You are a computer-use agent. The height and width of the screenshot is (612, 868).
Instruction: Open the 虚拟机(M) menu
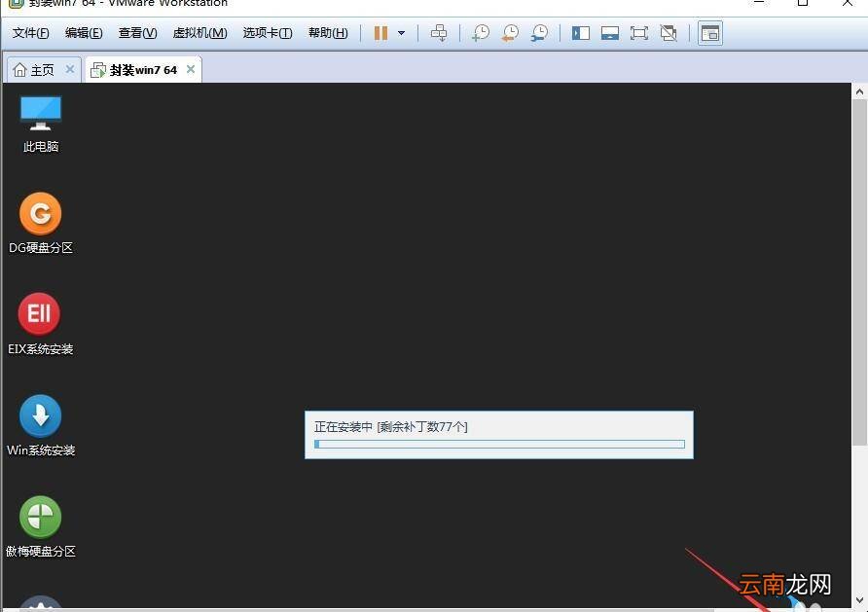point(199,33)
